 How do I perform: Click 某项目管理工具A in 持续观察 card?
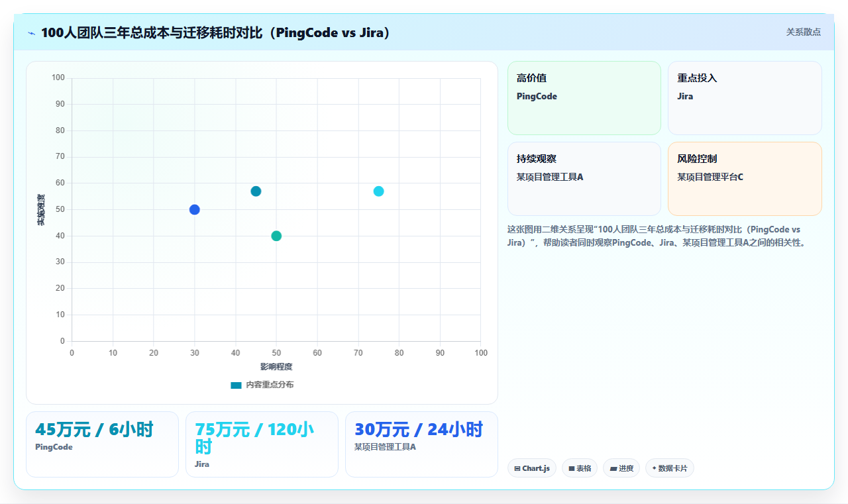tap(550, 177)
